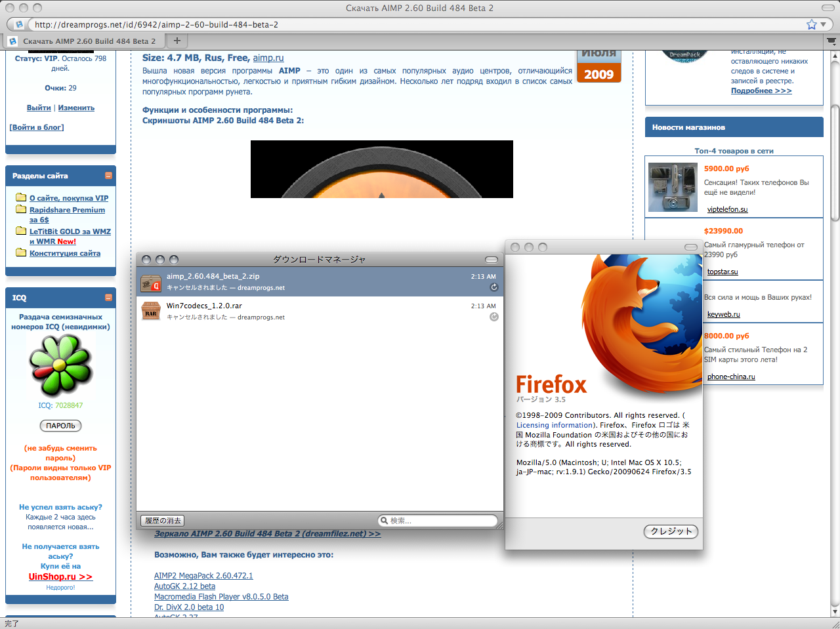The height and width of the screenshot is (629, 840).
Task: Click the folder icon beside Rapidshare Premium
Action: coord(21,209)
